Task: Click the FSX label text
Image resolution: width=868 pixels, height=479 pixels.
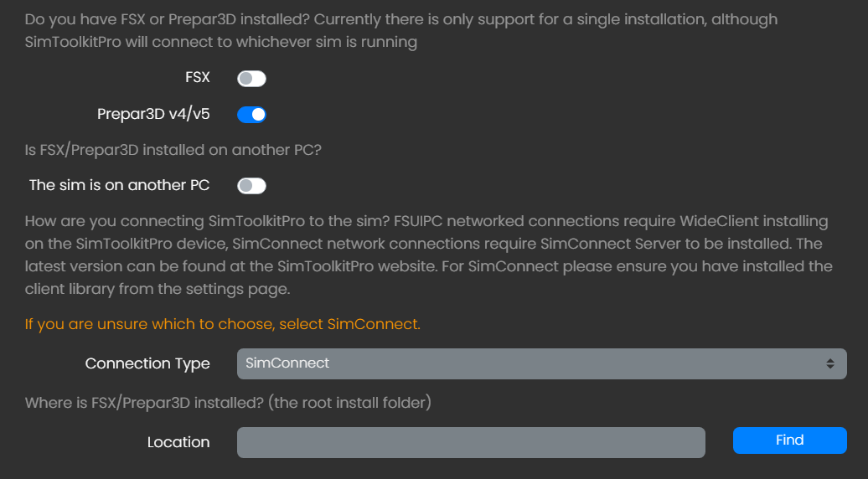Action: coord(198,78)
